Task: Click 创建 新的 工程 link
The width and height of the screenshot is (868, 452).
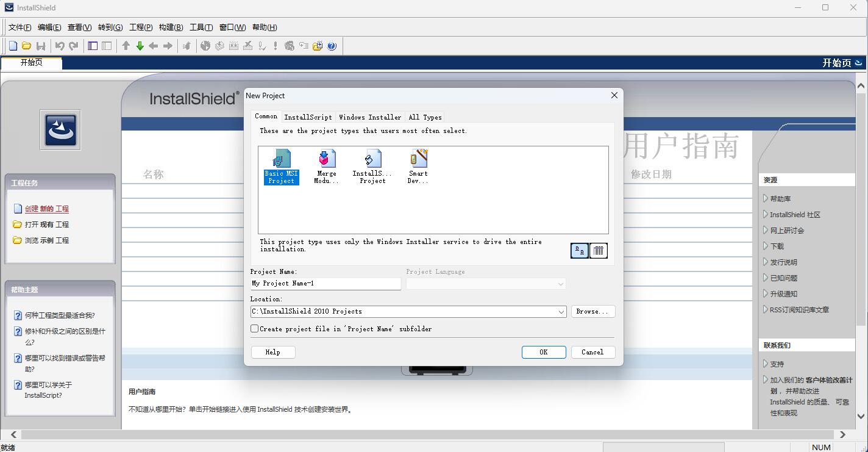Action: [x=47, y=209]
